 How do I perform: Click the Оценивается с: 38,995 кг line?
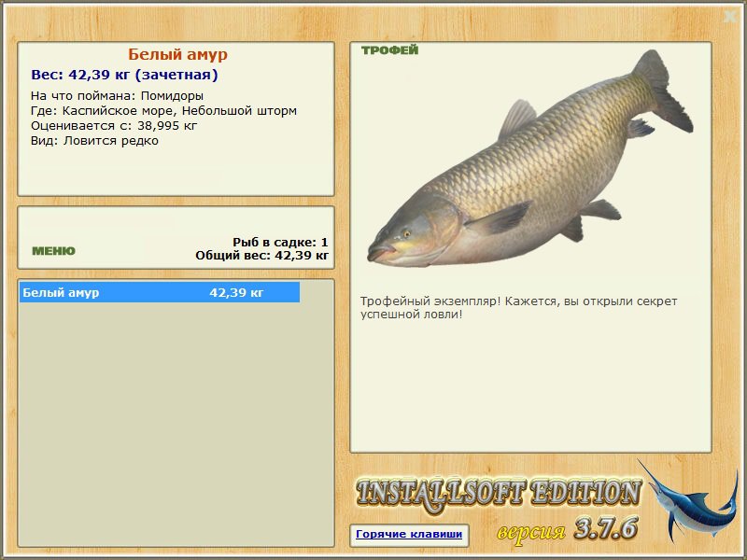click(x=114, y=126)
